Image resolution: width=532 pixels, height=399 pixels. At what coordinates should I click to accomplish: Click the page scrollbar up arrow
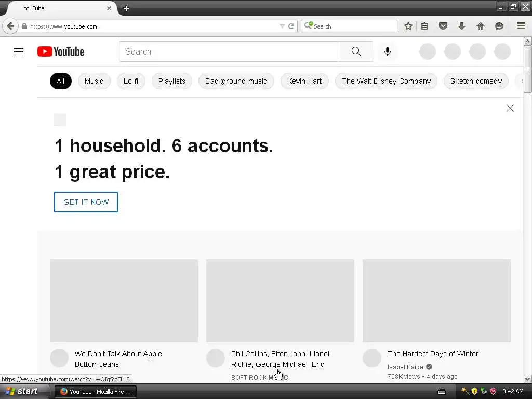point(528,42)
